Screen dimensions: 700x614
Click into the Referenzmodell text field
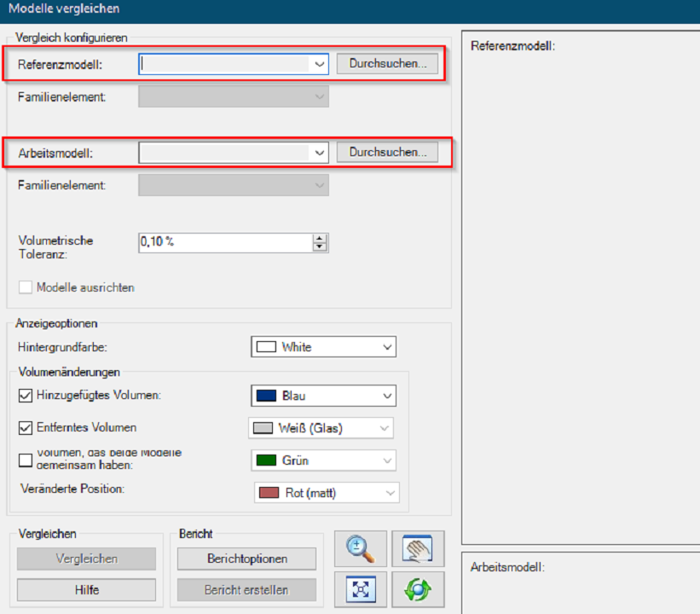click(224, 64)
